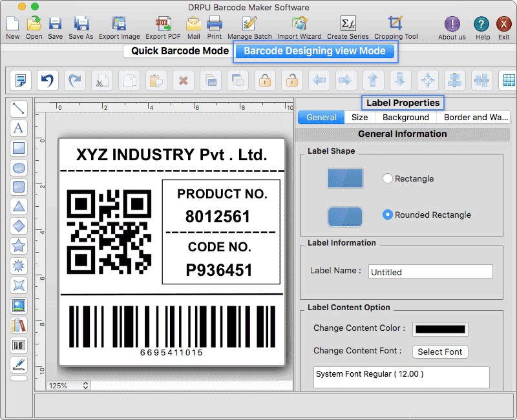Switch to the Background tab
The height and width of the screenshot is (420, 517).
click(x=406, y=118)
